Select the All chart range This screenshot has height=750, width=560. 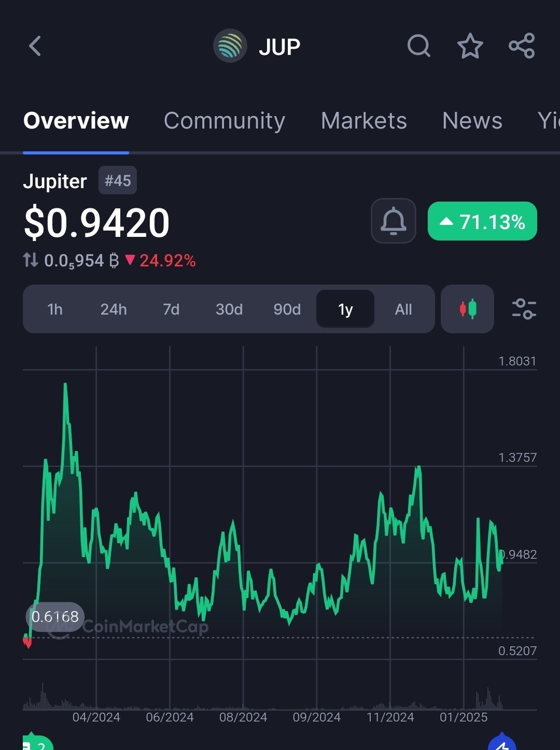coord(403,309)
